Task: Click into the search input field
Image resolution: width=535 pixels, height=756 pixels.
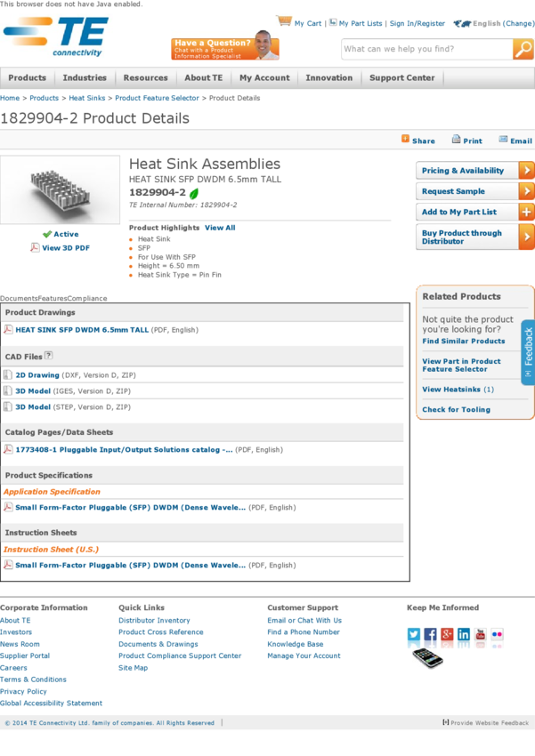Action: pos(426,49)
